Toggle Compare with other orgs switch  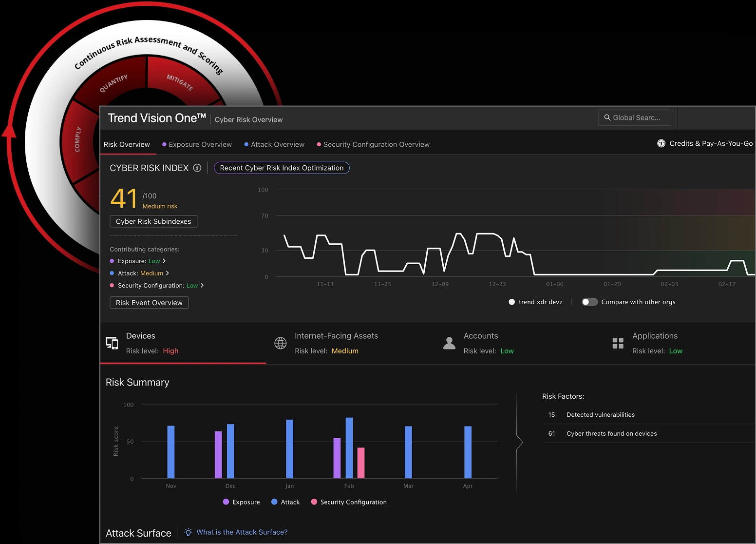pos(589,302)
